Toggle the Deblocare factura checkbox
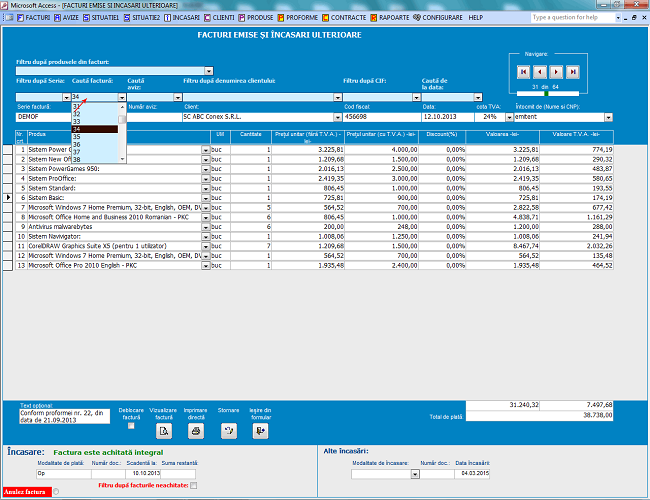Image resolution: width=650 pixels, height=500 pixels. 131,426
